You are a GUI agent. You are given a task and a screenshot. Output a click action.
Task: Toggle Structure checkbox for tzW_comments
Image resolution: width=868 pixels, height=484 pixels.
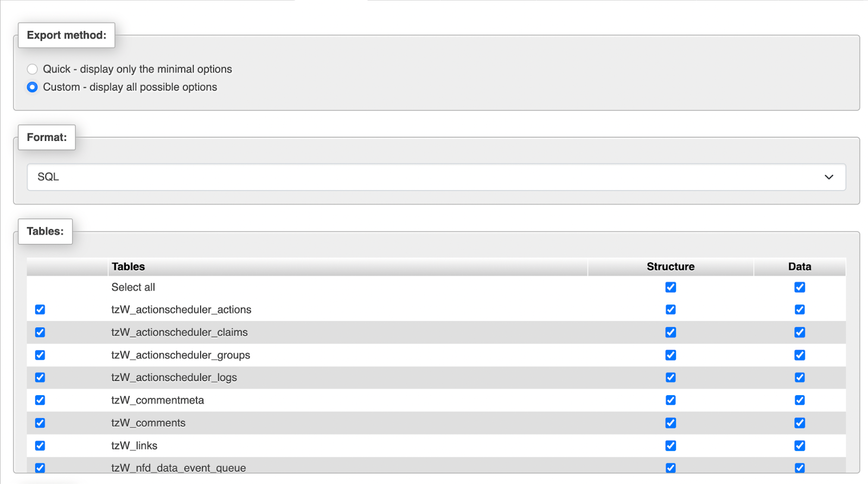[x=671, y=423]
